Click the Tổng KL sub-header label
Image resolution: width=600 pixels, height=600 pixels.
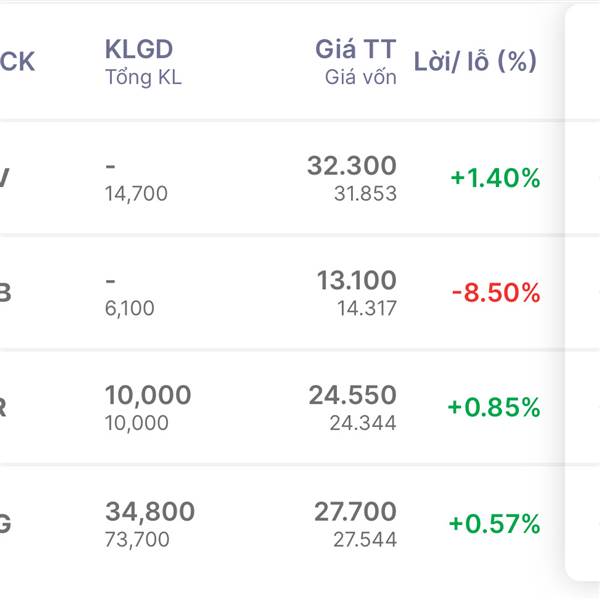(x=143, y=78)
